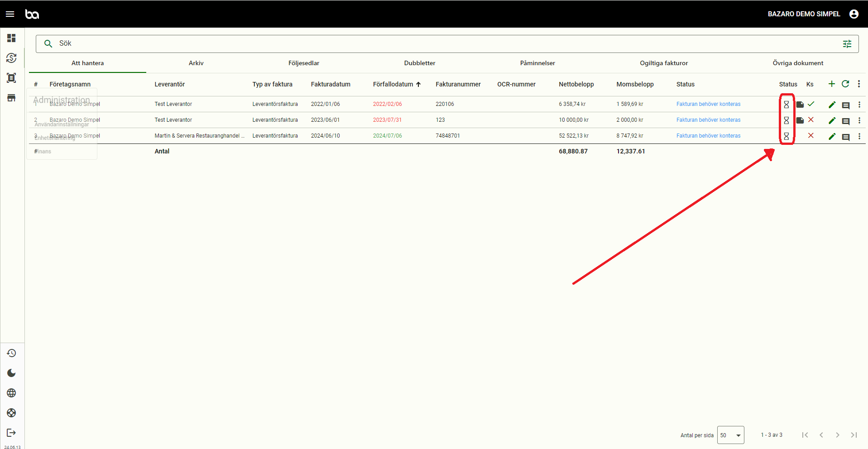Click the BAZARO DEMO SIMPEL account name
This screenshot has width=868, height=449.
(804, 14)
